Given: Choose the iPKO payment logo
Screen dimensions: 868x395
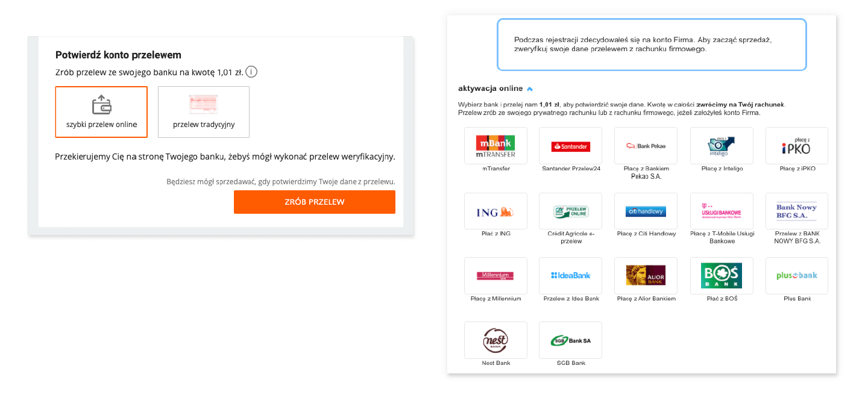Looking at the screenshot, I should pos(796,146).
